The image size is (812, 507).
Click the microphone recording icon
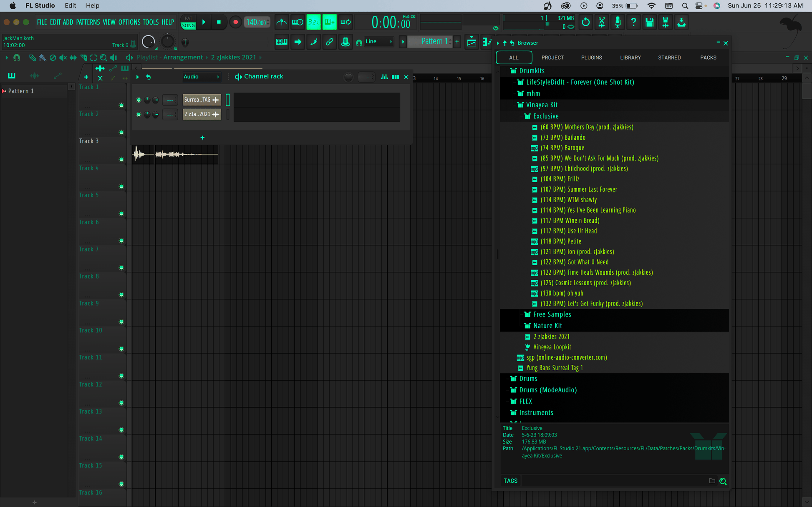point(618,22)
